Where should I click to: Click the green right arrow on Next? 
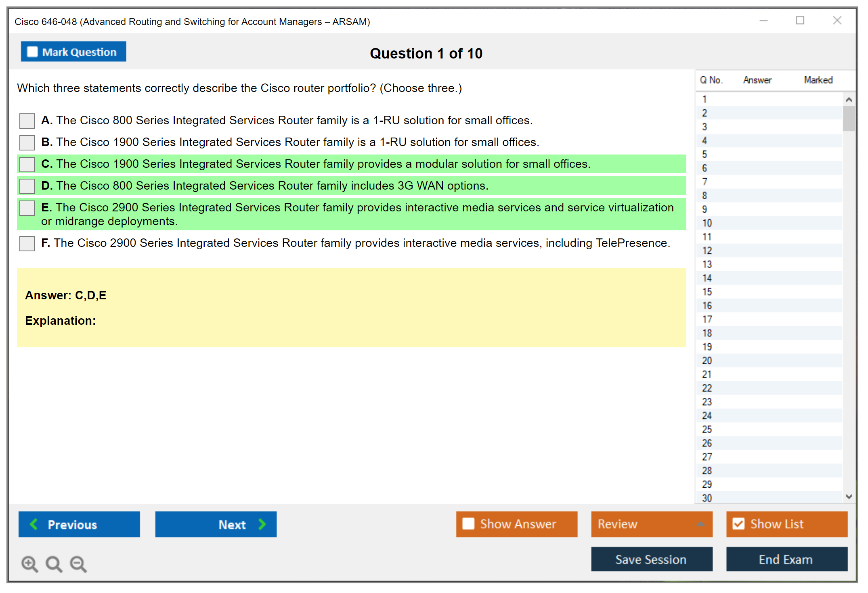tap(262, 524)
